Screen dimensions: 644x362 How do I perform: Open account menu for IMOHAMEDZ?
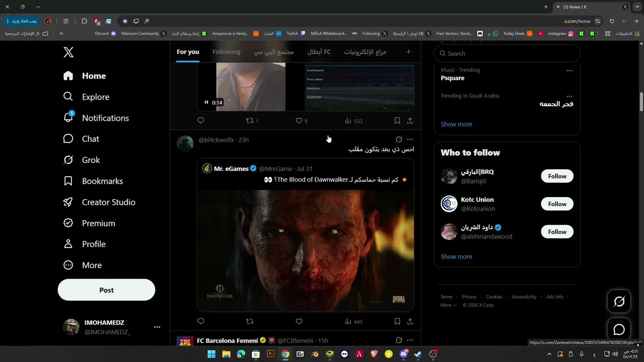tap(157, 327)
